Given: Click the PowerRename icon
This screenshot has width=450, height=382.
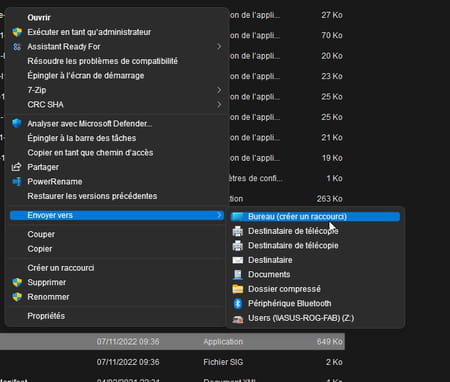Looking at the screenshot, I should (17, 182).
